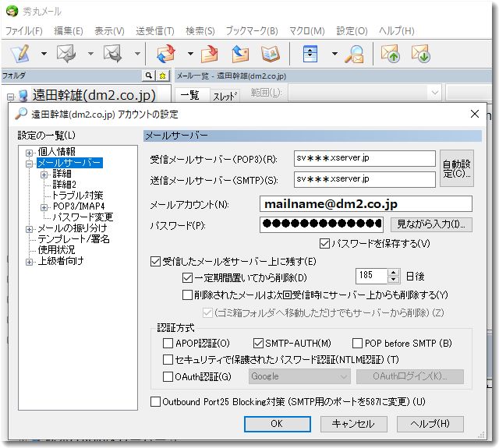Select トラブル対策 in settings tree
Viewport: 499px width, 448px height.
pyautogui.click(x=78, y=196)
